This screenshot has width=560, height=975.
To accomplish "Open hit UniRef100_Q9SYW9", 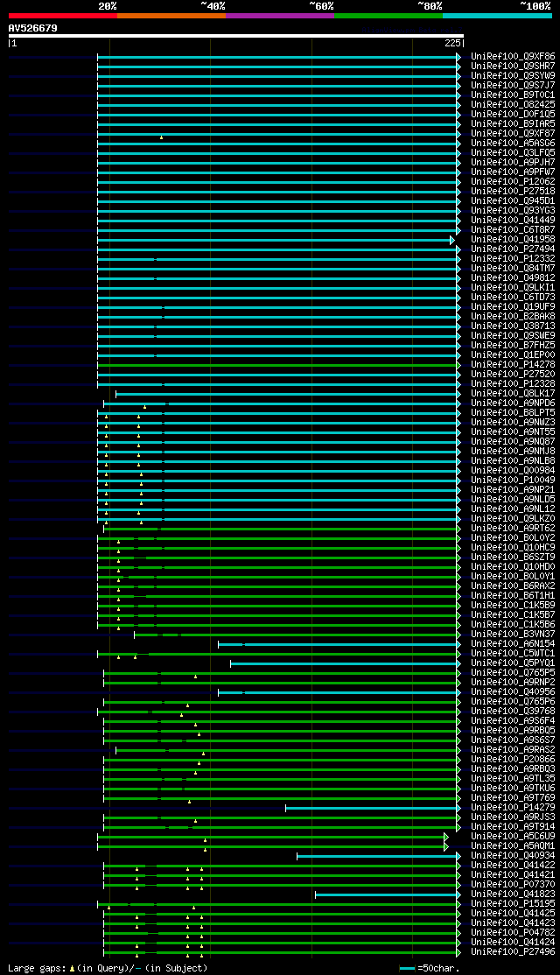I will (x=513, y=76).
